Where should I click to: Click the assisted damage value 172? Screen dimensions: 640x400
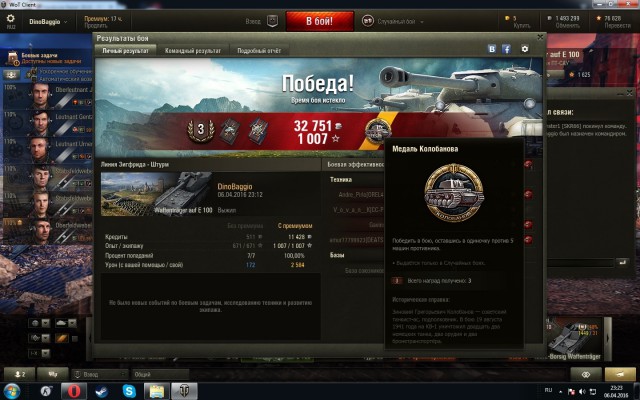[251, 265]
